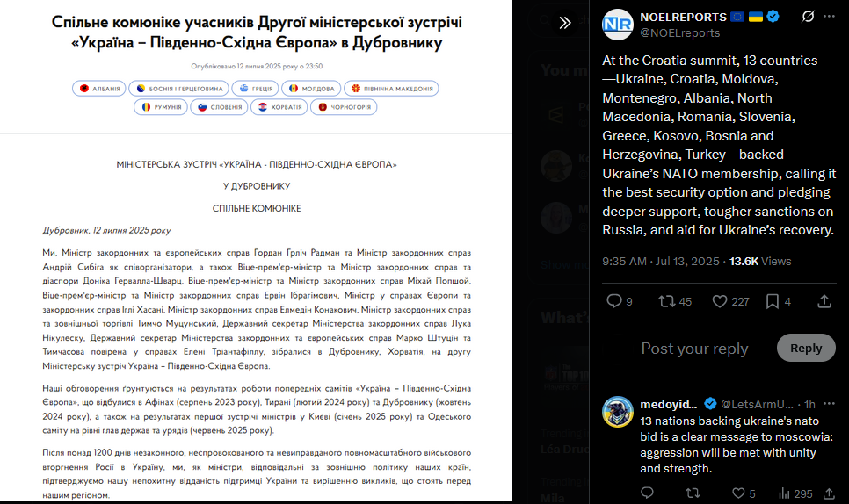Repost medoyid's comment
The width and height of the screenshot is (849, 504).
[x=693, y=493]
